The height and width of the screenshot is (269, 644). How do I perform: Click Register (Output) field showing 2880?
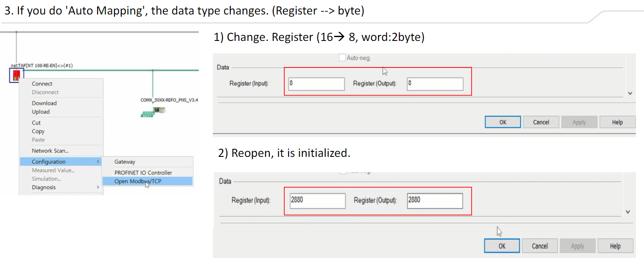(x=435, y=201)
